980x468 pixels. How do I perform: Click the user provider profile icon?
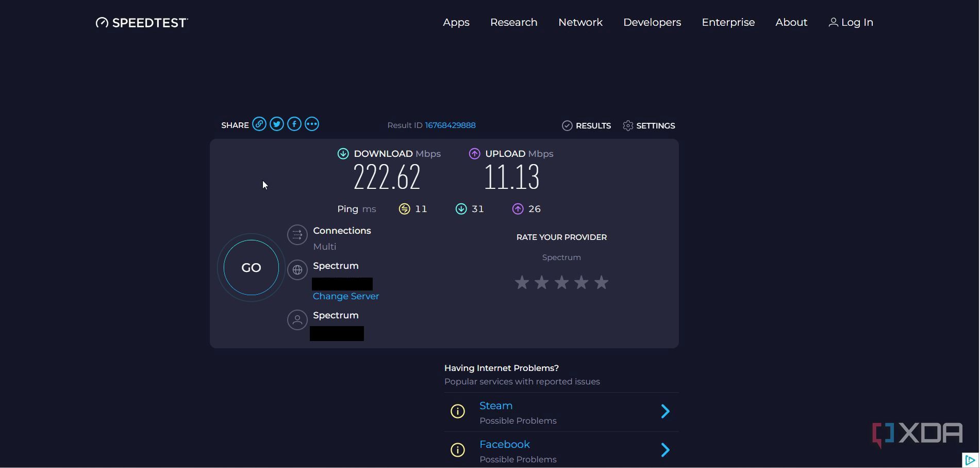297,320
